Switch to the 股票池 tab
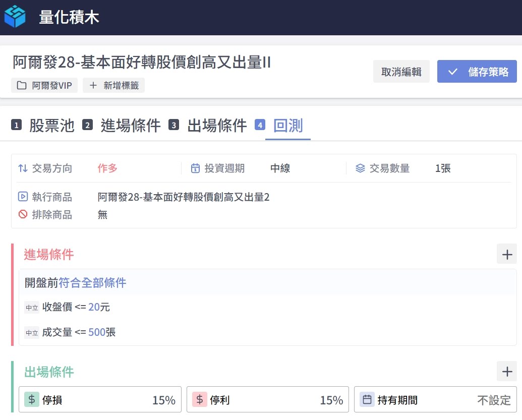Screen dimensions: 522x420 [x=51, y=125]
